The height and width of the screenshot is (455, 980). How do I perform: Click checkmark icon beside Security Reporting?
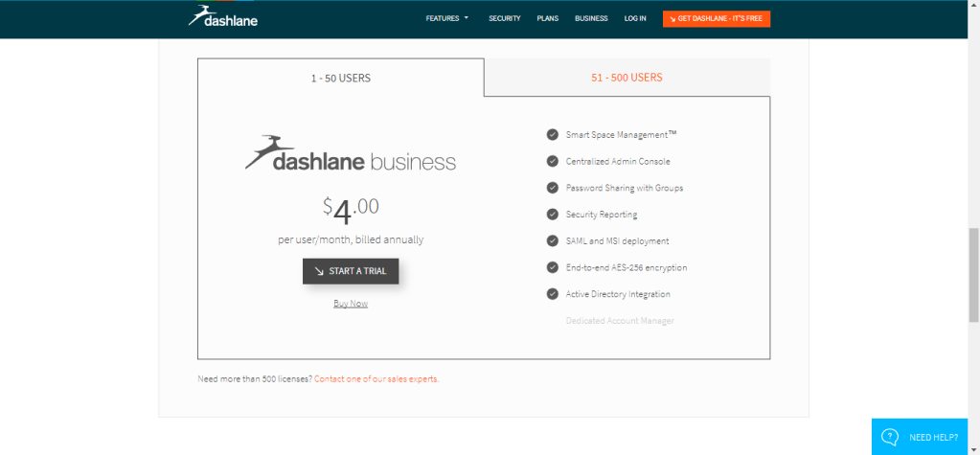click(x=553, y=215)
